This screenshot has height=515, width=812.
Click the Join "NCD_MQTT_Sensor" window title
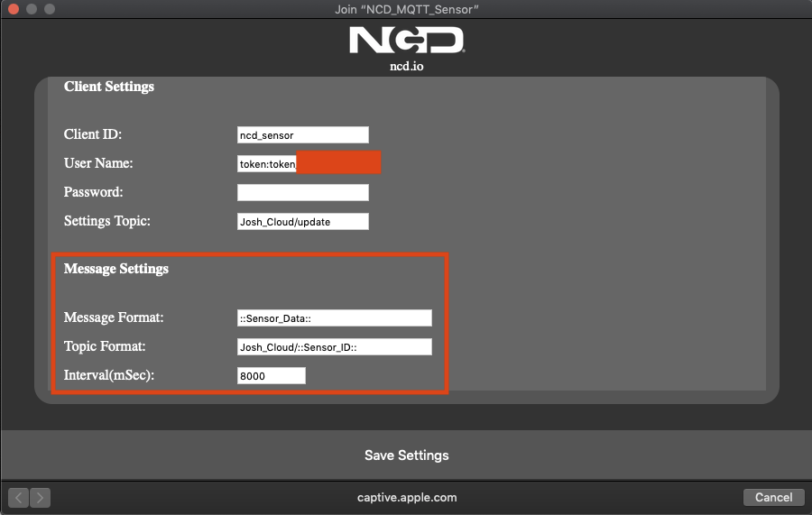coord(407,9)
